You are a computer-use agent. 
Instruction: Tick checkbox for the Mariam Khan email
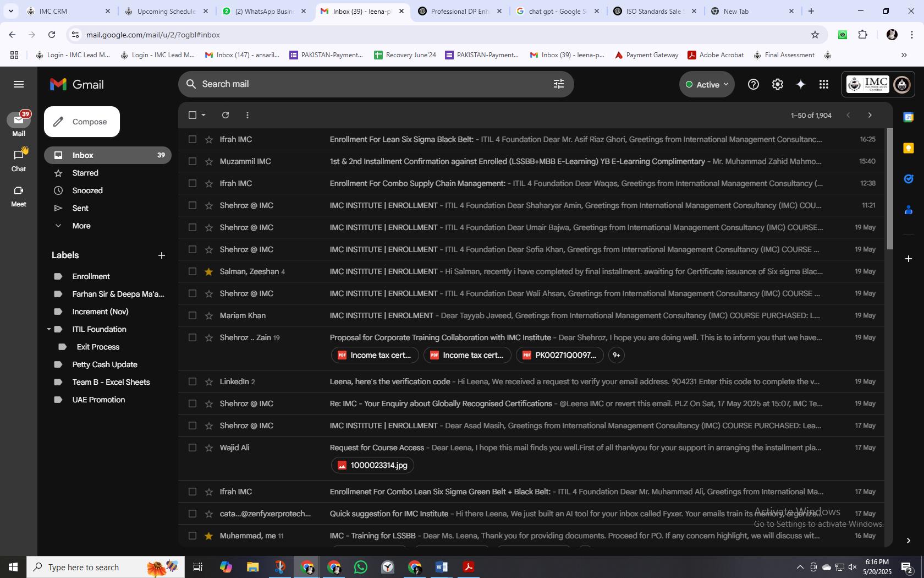coord(192,315)
